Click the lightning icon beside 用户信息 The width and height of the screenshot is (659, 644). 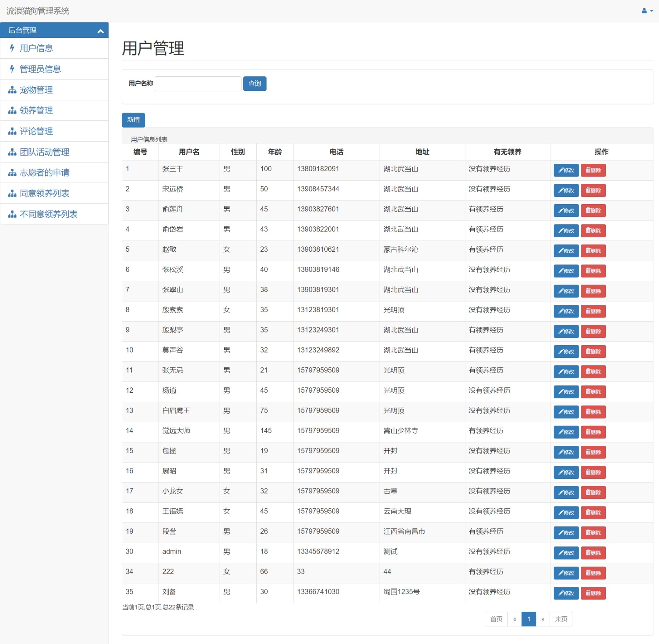[12, 48]
